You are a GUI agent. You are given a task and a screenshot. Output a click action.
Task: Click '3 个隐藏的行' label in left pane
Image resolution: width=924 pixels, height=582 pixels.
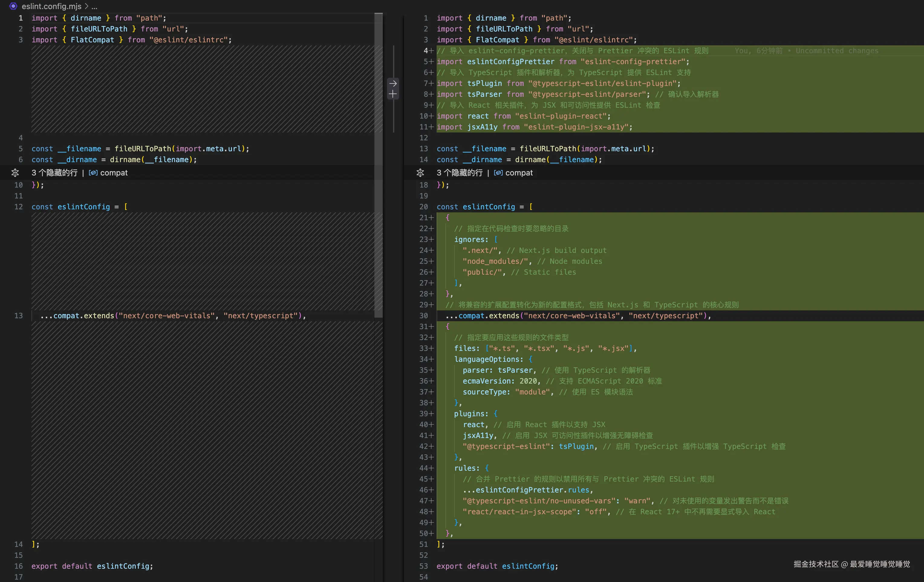pos(54,173)
